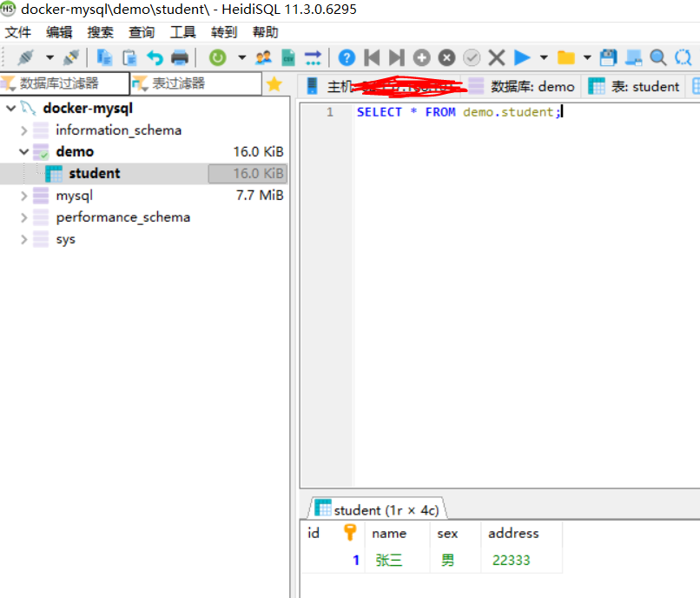Open the run query dropdown arrow

pyautogui.click(x=544, y=57)
